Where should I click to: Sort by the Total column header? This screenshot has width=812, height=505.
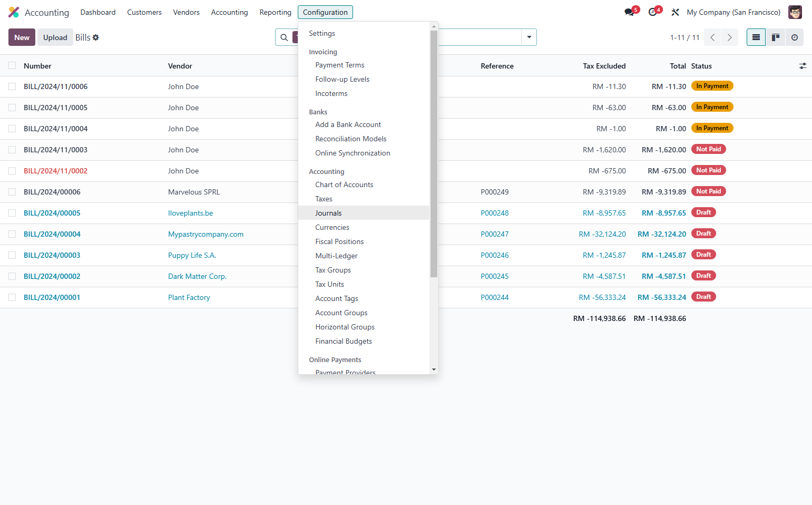[x=678, y=66]
